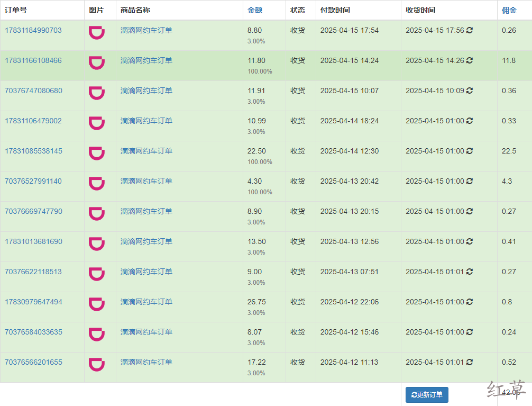Open 滴滴网约车订单 link for order 17831085538145
The image size is (532, 406).
click(x=146, y=151)
